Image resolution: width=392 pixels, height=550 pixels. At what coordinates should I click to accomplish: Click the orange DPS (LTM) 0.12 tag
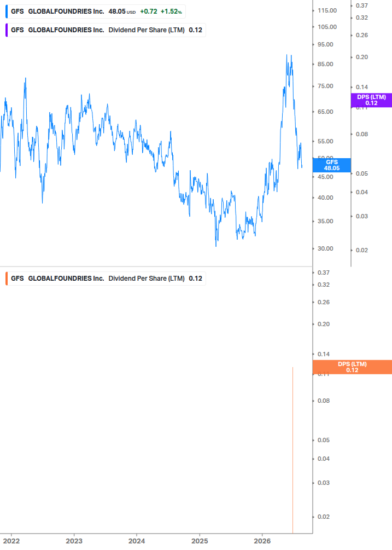point(352,367)
